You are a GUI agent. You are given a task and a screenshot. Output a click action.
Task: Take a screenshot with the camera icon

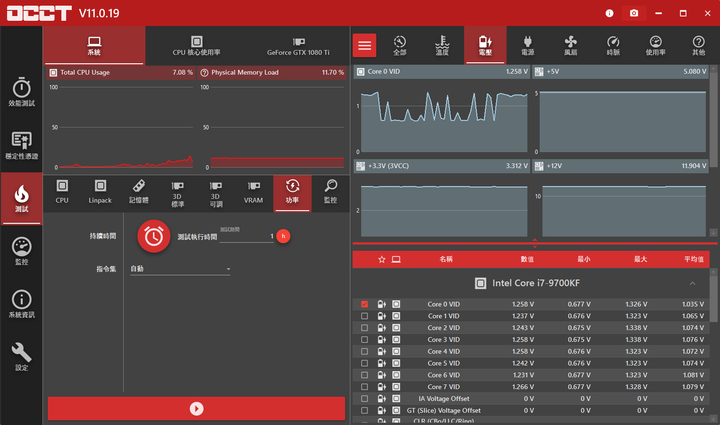pos(634,13)
